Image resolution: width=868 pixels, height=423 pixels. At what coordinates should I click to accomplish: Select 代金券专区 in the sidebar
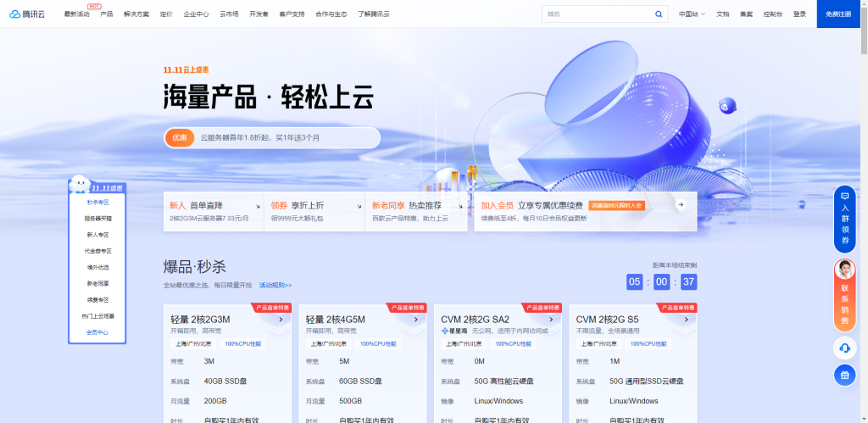[x=97, y=251]
